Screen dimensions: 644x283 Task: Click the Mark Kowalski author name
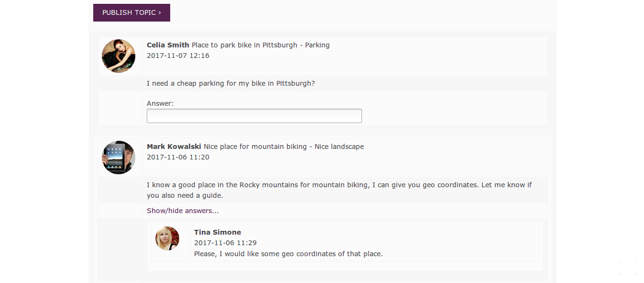tap(174, 147)
